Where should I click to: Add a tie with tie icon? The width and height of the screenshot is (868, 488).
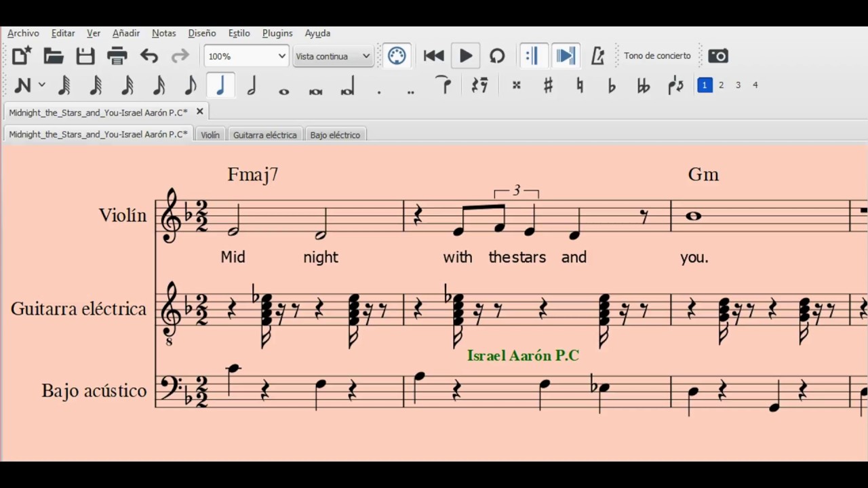click(x=444, y=85)
